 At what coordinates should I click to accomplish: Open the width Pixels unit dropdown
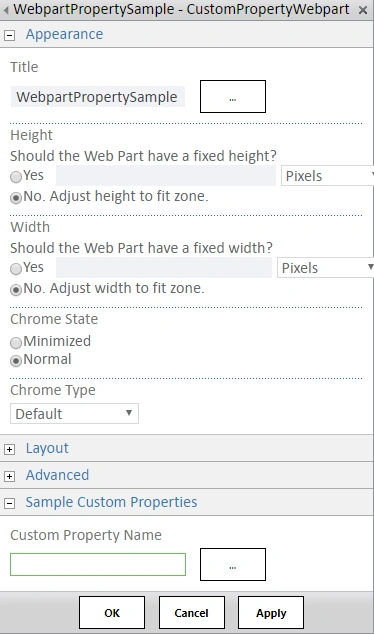(x=325, y=268)
